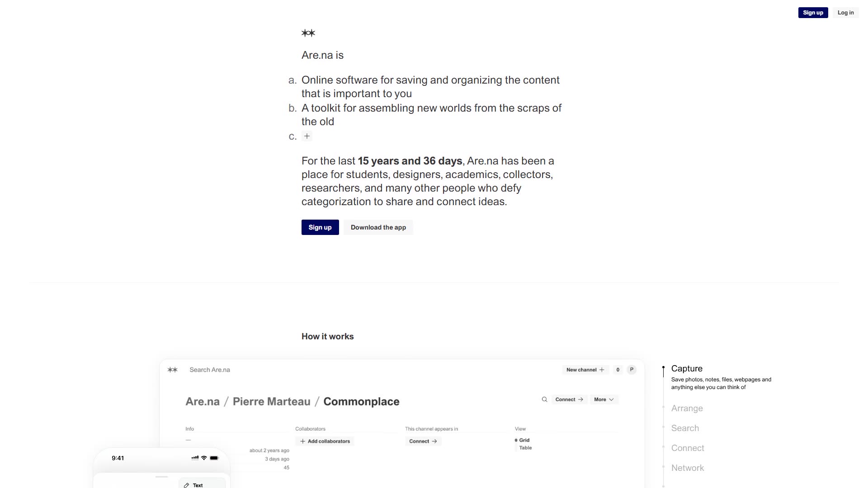Click the 0 notifications counter badge

click(618, 370)
